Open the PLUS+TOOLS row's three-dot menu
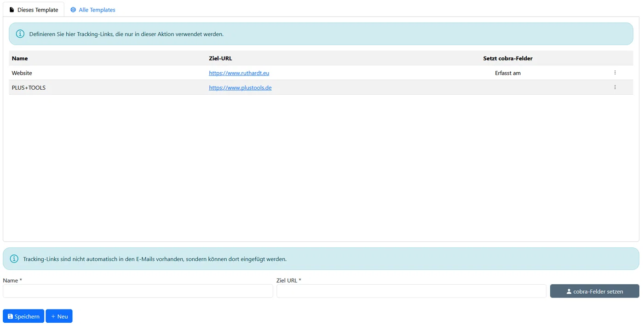Viewport: 644px width, 326px height. 615,87
